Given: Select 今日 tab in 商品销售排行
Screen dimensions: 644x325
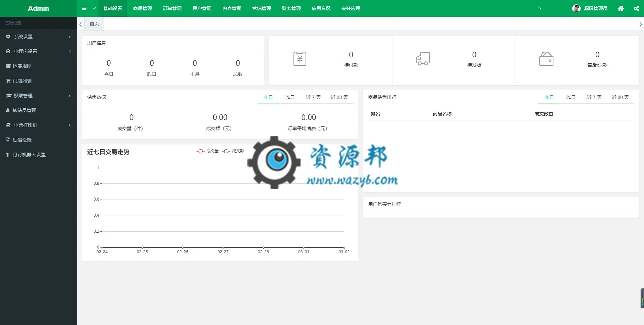Looking at the screenshot, I should 549,97.
